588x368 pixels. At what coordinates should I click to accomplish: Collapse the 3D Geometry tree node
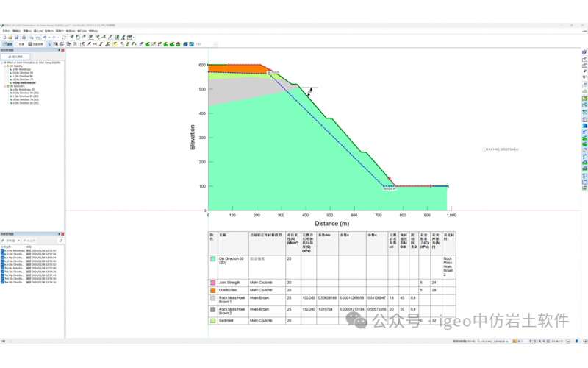coord(4,87)
